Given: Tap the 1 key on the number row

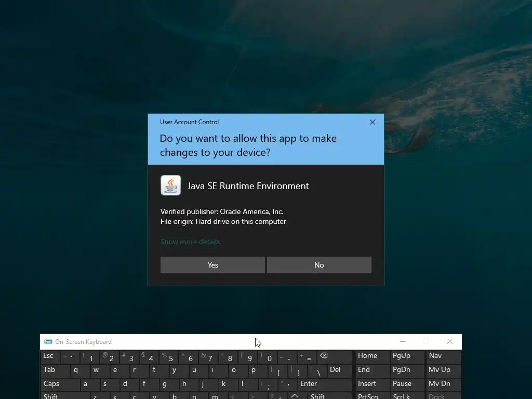Looking at the screenshot, I should [89, 356].
